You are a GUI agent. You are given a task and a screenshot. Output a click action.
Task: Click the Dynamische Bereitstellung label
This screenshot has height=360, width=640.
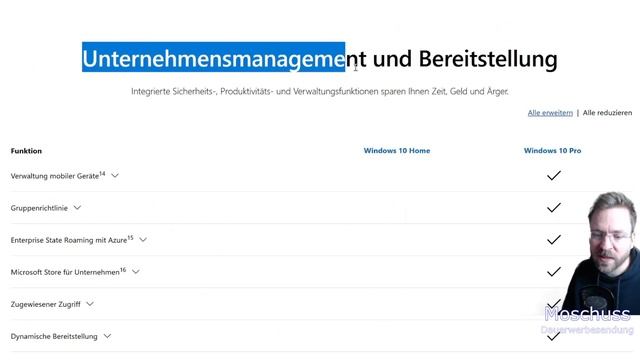(x=54, y=336)
